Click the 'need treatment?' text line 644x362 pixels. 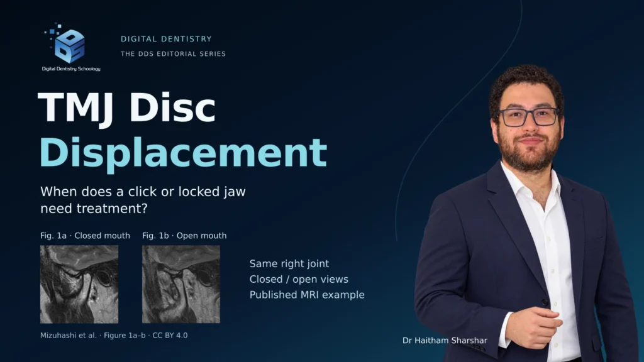click(94, 209)
